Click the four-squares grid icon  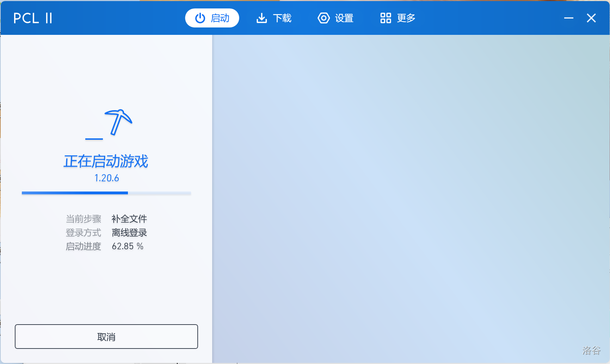point(386,18)
